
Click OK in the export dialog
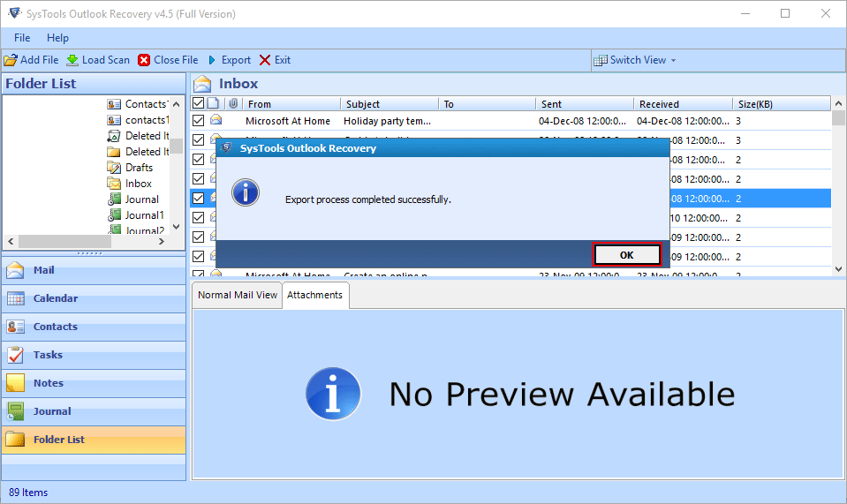coord(626,255)
